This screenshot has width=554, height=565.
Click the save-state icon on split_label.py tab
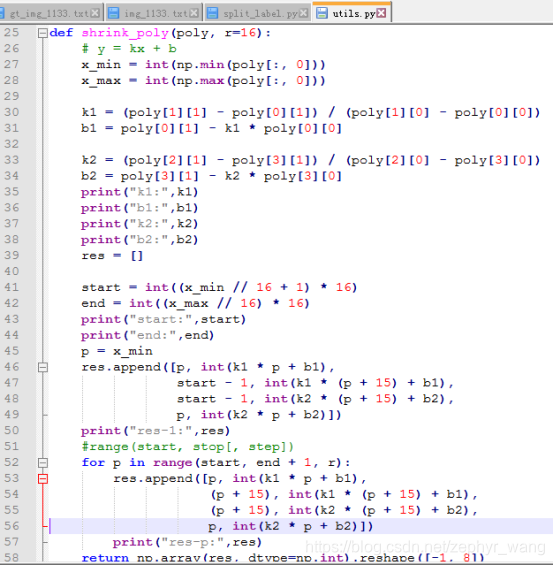coord(213,13)
